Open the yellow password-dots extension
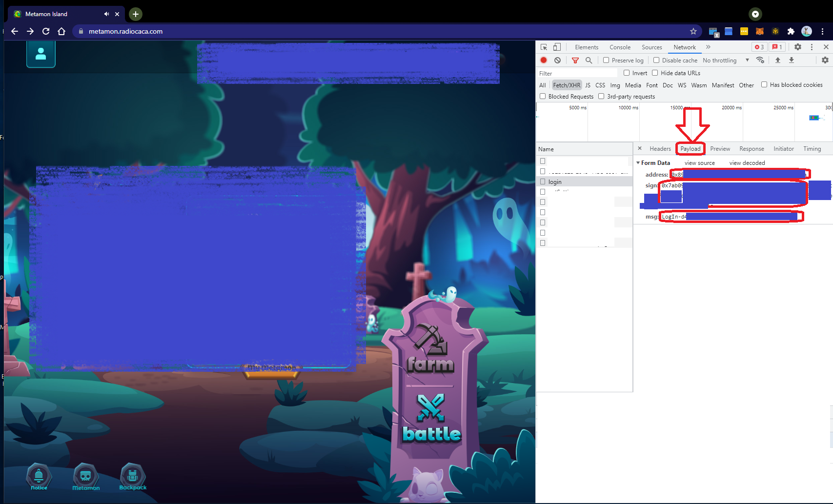Viewport: 833px width, 504px height. 744,31
